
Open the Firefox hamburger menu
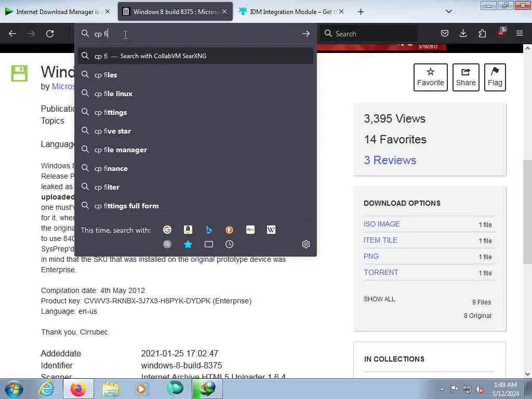point(520,33)
